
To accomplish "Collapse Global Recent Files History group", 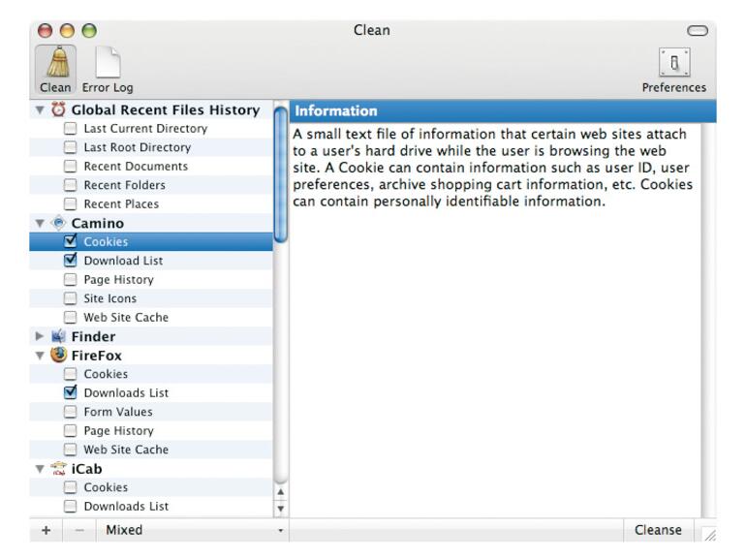I will pos(40,109).
